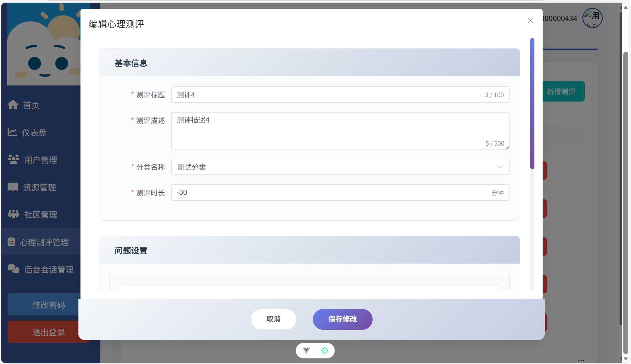Click the Vue devtools logo icon
This screenshot has width=631, height=364.
306,351
